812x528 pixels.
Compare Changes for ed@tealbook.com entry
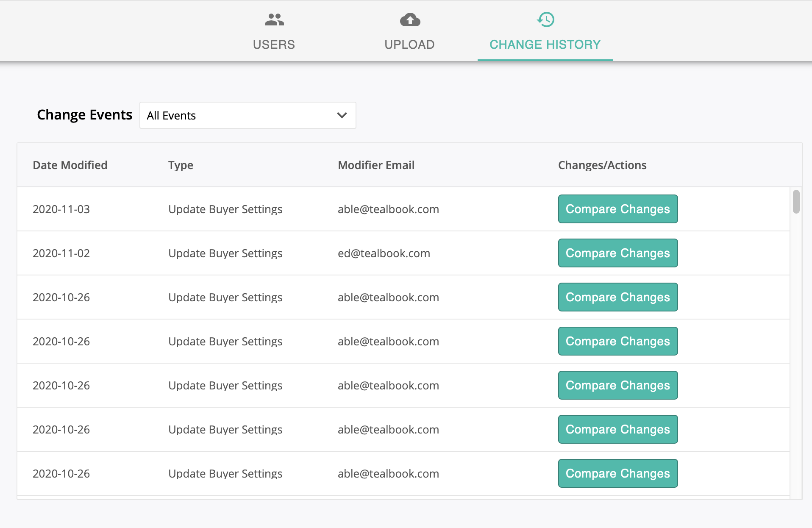pyautogui.click(x=617, y=253)
